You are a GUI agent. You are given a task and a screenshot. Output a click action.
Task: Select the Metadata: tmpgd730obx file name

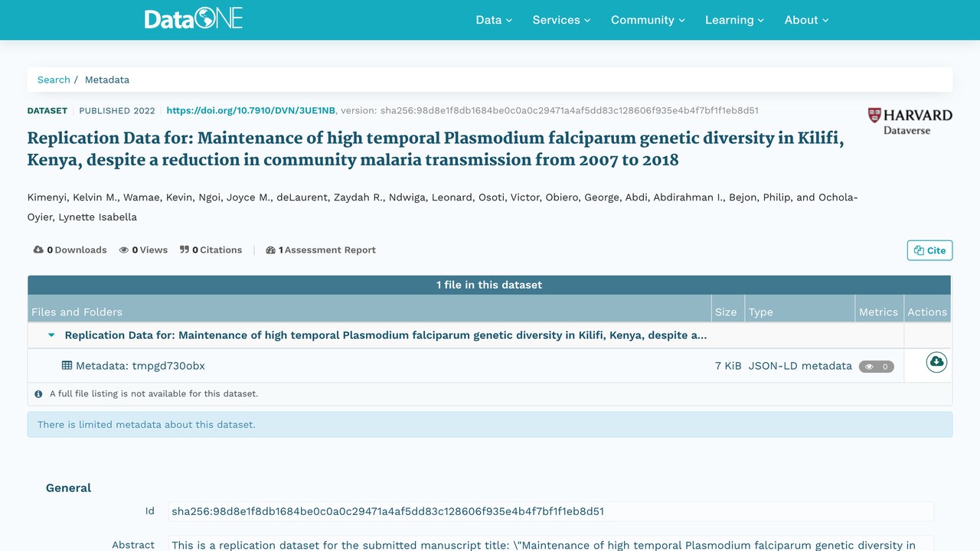tap(140, 366)
